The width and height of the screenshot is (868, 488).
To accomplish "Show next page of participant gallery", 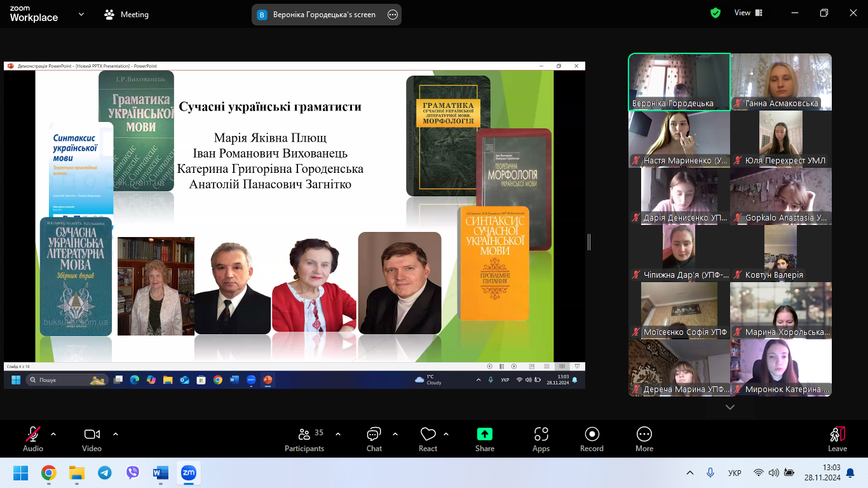I will 730,407.
